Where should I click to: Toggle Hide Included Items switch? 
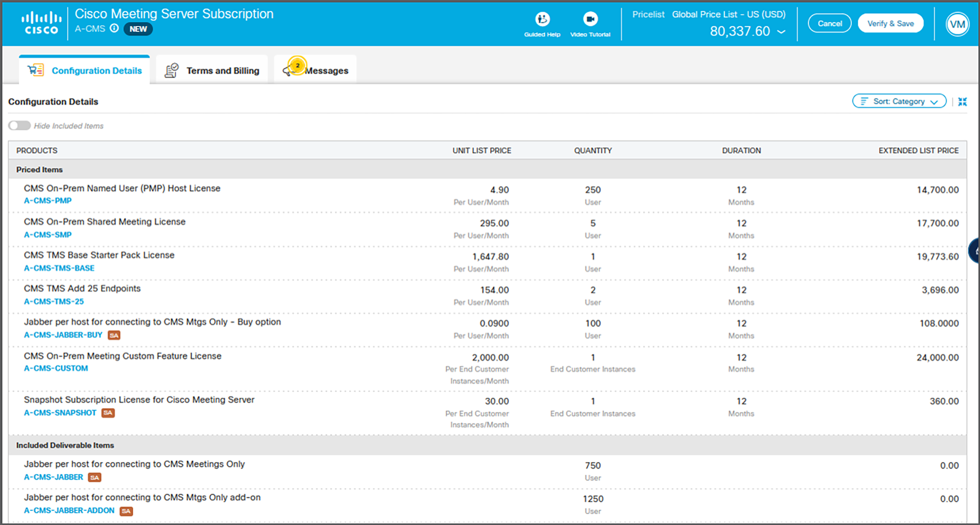click(x=19, y=126)
